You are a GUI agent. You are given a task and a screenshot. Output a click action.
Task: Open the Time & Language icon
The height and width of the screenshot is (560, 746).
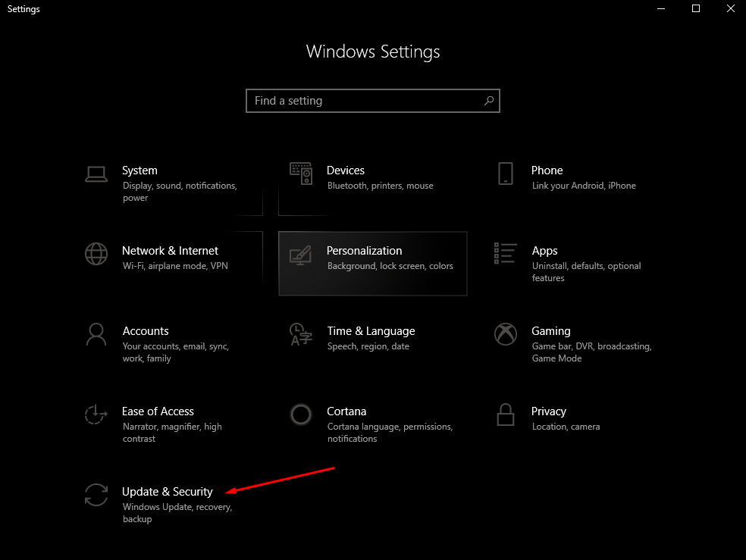point(301,334)
